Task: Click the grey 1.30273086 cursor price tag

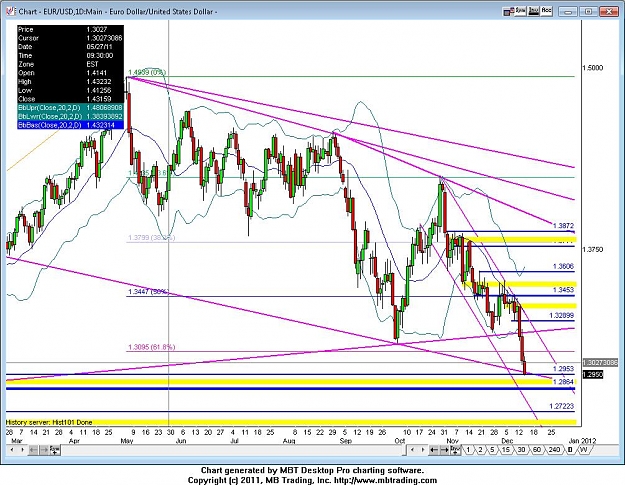Action: [x=600, y=363]
